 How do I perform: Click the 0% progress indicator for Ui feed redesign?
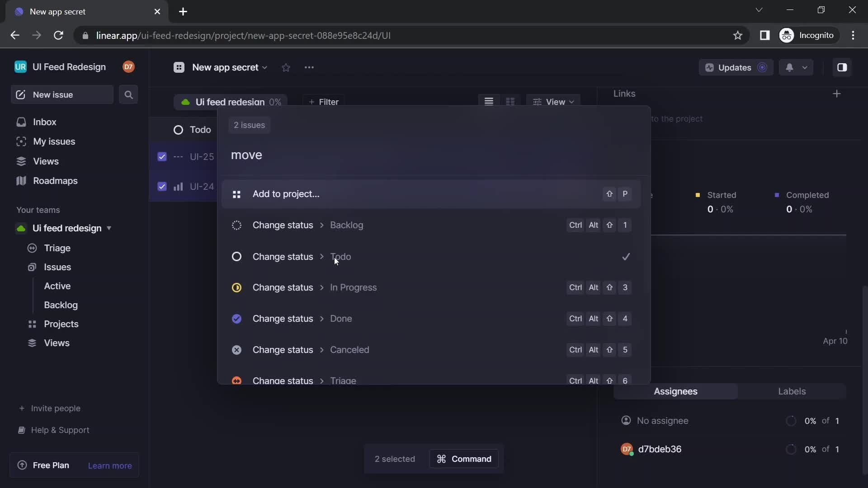(275, 103)
